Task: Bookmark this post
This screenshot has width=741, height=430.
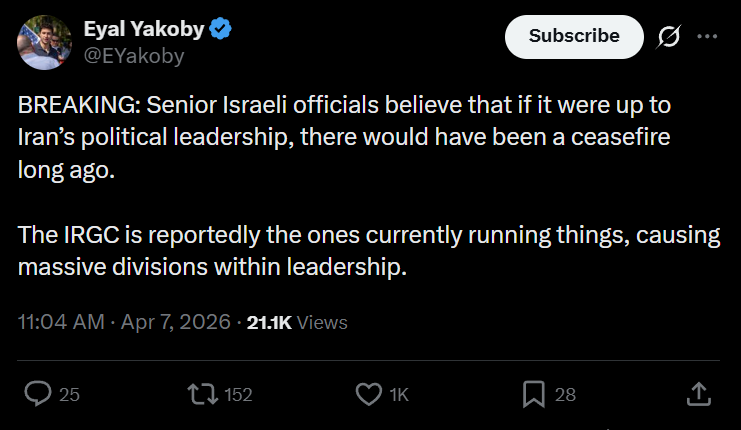Action: pos(535,394)
